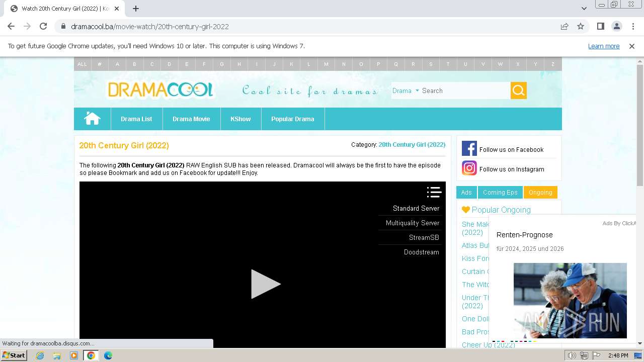Click the volume icon in system tray

pyautogui.click(x=572, y=355)
